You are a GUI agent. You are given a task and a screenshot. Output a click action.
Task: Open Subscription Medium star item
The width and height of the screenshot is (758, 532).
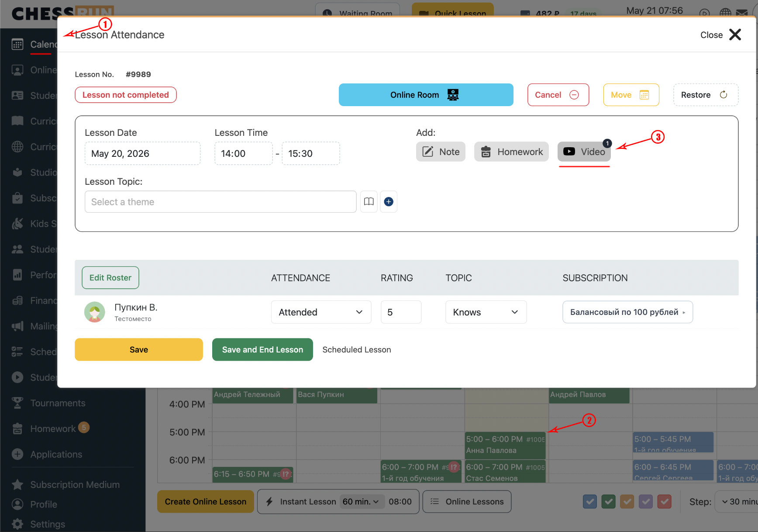point(65,484)
